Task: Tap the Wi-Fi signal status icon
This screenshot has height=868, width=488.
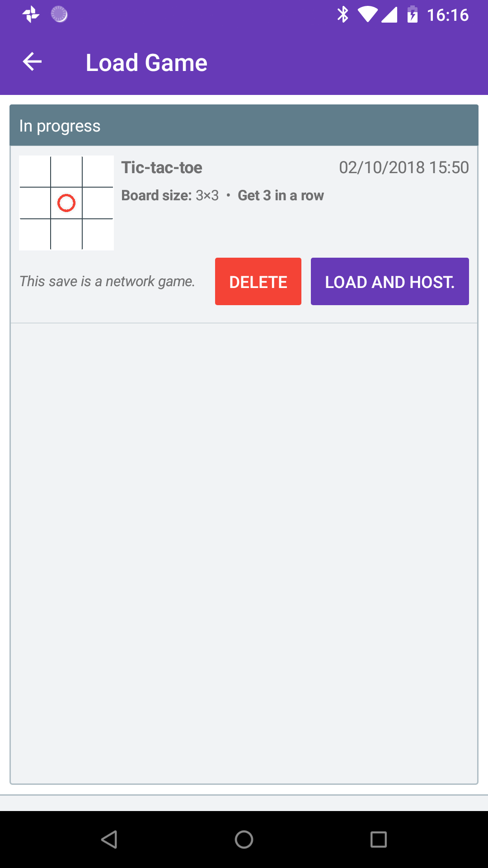Action: [x=368, y=15]
